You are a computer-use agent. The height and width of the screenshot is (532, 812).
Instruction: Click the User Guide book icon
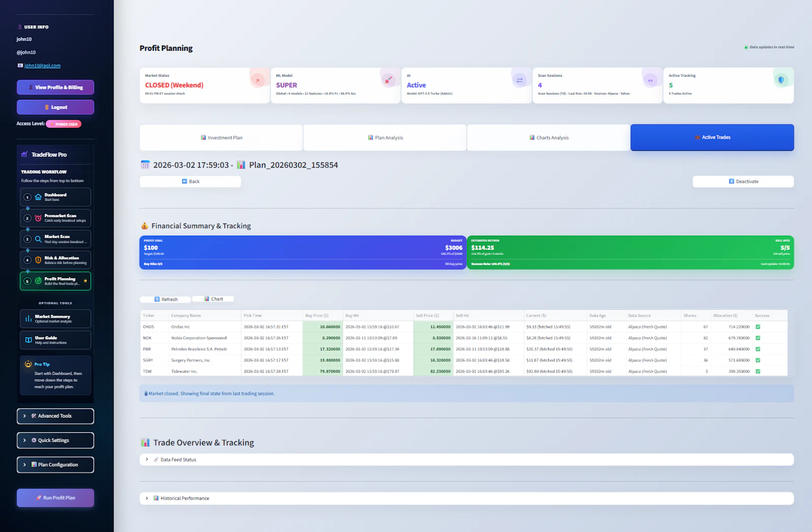tap(28, 340)
